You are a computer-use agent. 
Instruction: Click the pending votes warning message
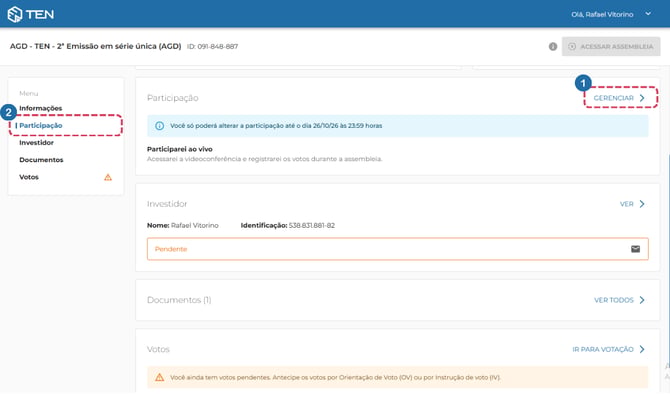(335, 377)
